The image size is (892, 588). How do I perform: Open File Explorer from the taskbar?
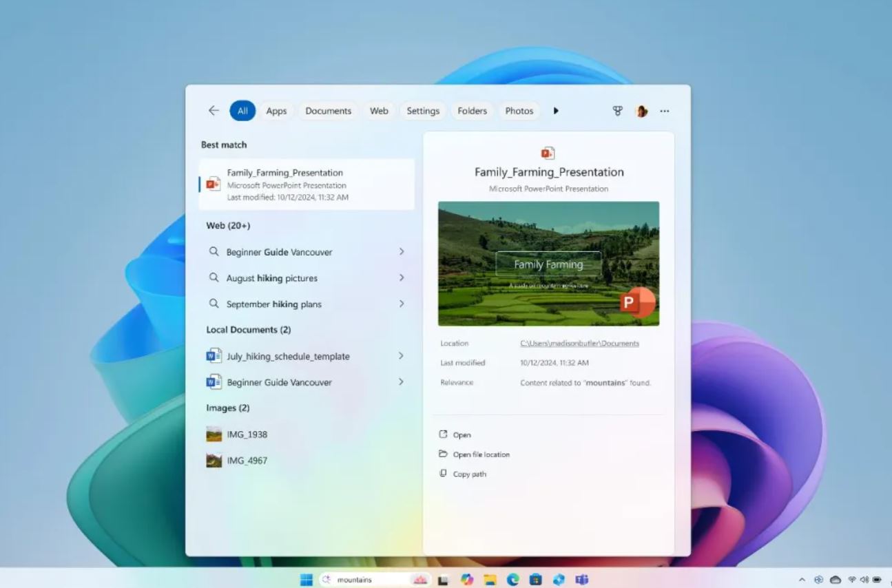490,580
